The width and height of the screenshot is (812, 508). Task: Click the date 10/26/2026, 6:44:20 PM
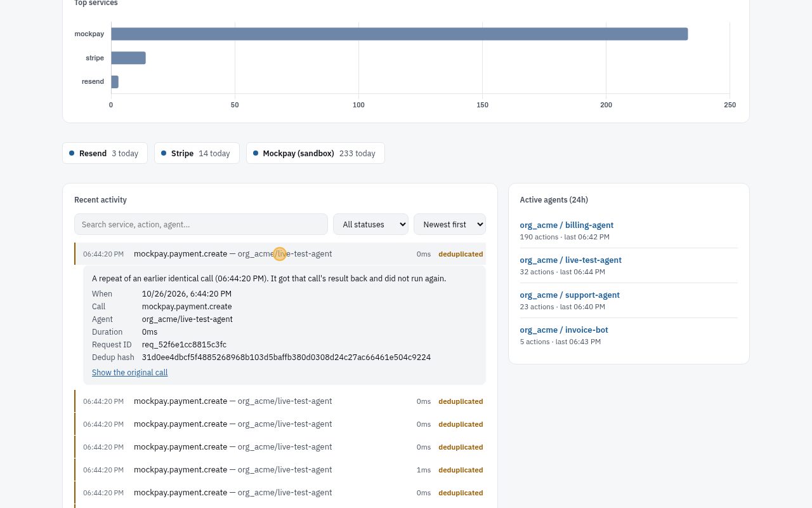click(187, 294)
